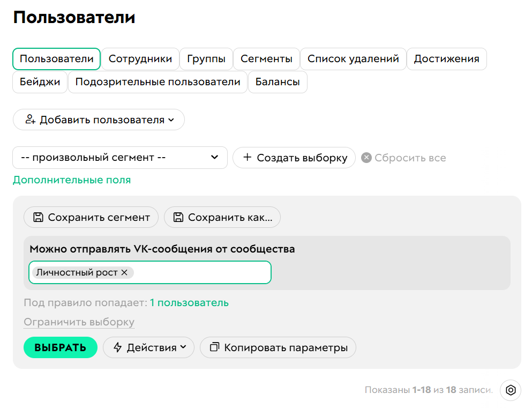Image resolution: width=532 pixels, height=408 pixels.
Task: Click Сбросить все to reset filters
Action: tap(410, 158)
